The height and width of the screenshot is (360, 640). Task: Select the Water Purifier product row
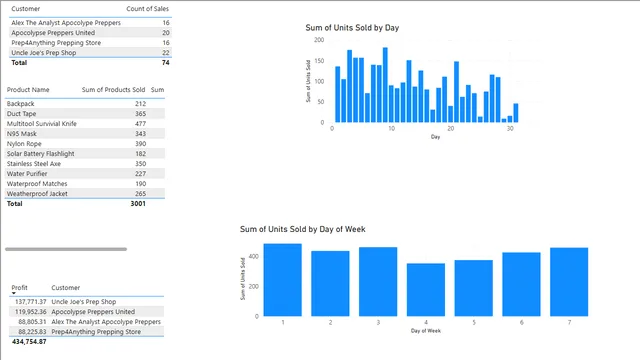(85, 173)
